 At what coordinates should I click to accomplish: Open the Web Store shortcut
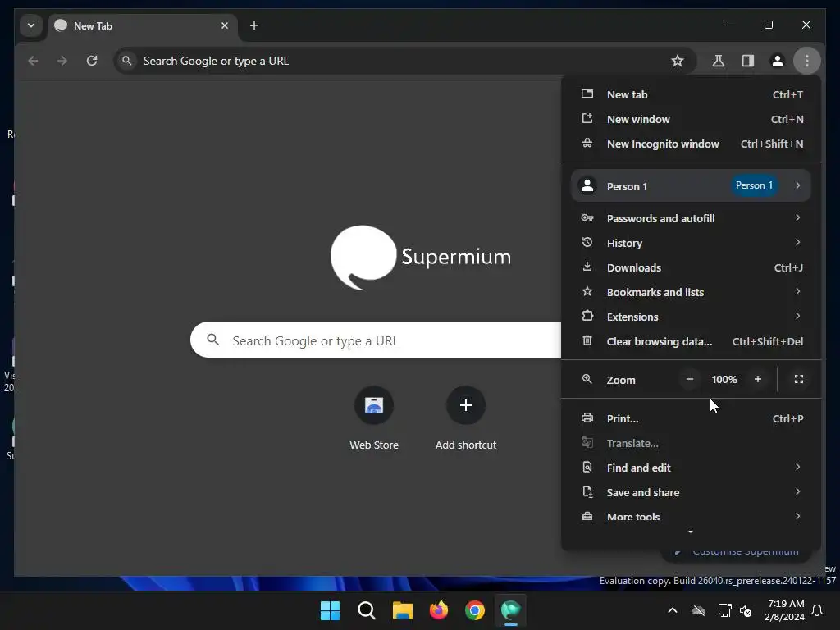374,419
